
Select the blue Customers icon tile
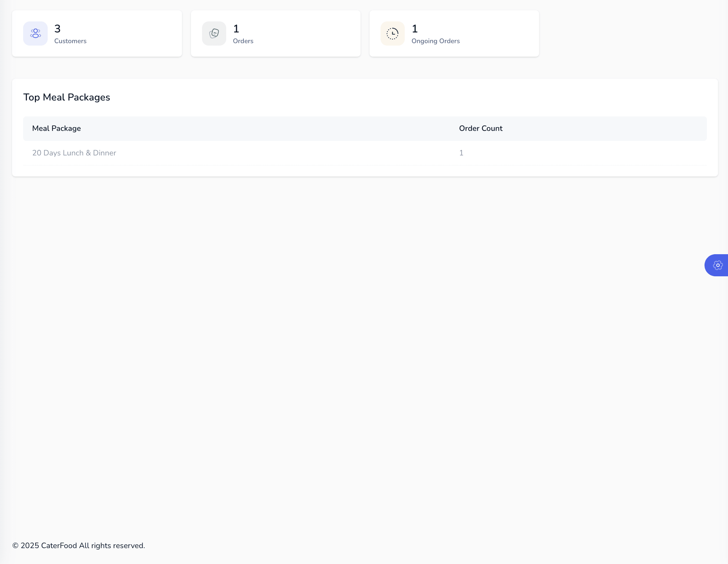pos(35,33)
